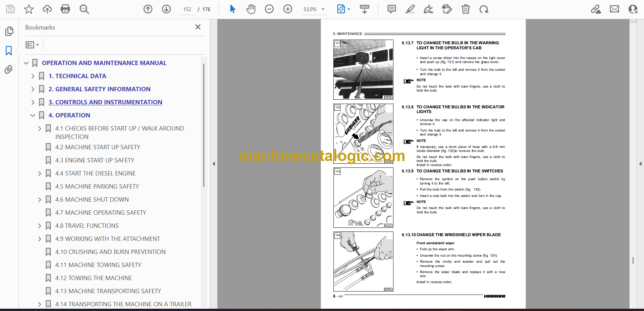The height and width of the screenshot is (311, 644).
Task: Click the bookmarks panel scrollbar
Action: pyautogui.click(x=204, y=125)
